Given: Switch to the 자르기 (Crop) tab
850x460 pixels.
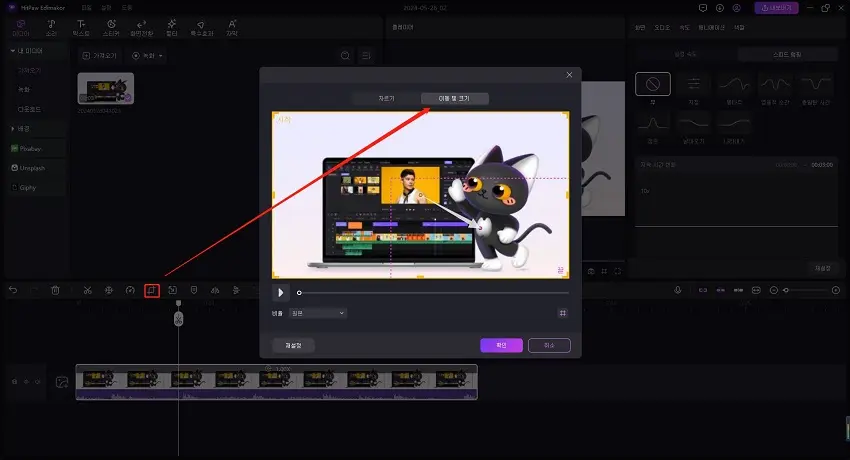Looking at the screenshot, I should [x=386, y=99].
